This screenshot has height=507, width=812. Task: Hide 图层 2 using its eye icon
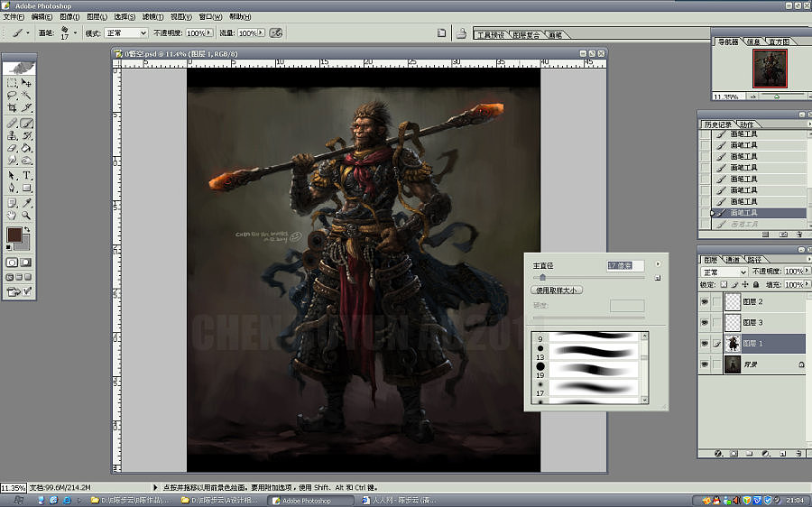coord(705,301)
